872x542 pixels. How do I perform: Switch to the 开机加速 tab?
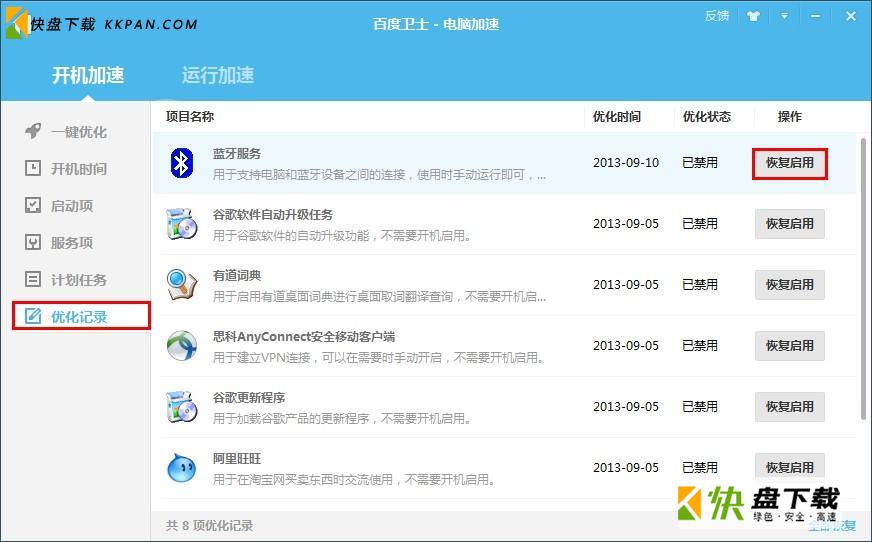coord(88,75)
